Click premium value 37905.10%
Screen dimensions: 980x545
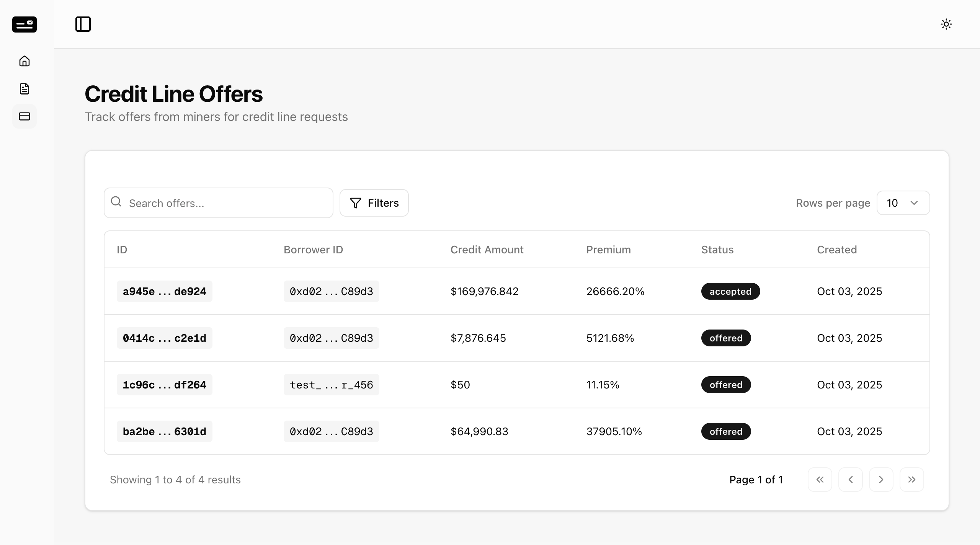pos(614,431)
